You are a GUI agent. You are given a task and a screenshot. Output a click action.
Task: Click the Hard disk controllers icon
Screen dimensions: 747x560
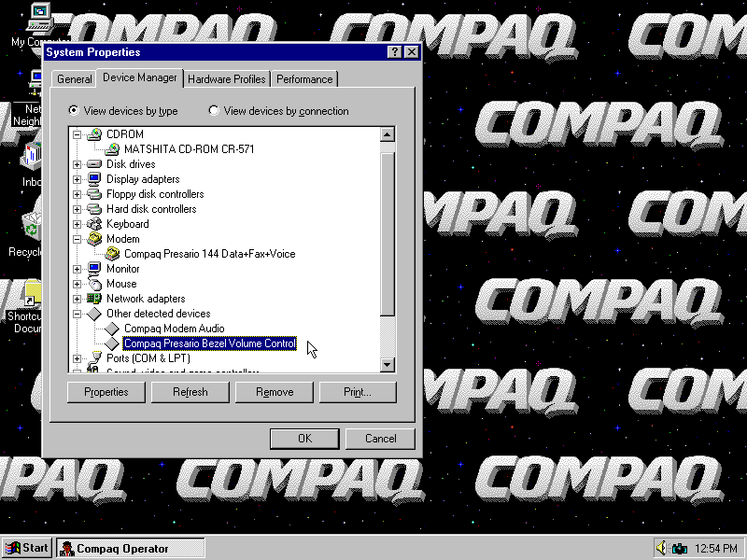tap(94, 209)
